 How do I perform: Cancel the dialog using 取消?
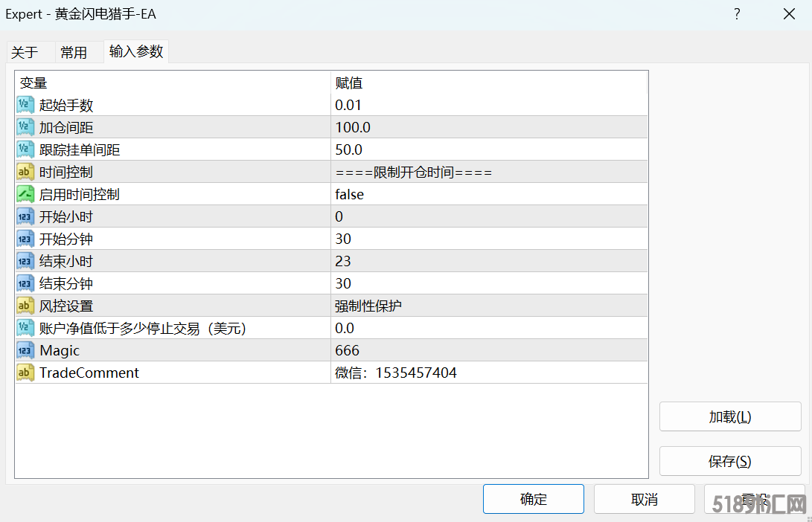coord(644,499)
